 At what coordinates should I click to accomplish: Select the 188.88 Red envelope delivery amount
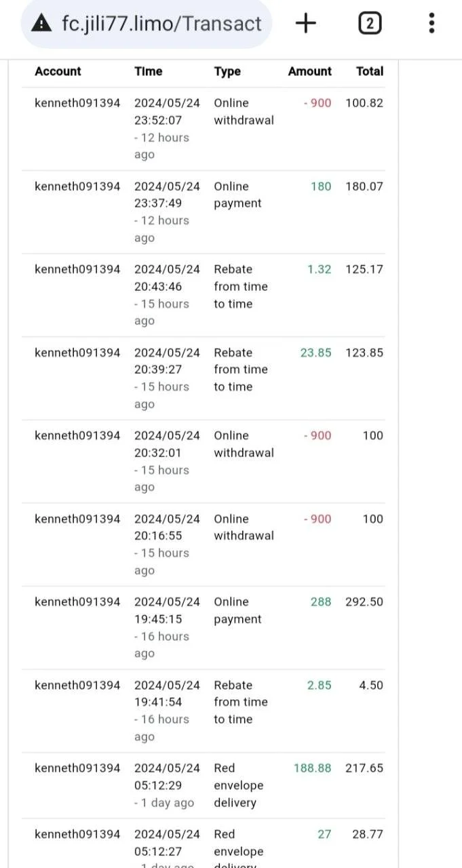click(x=313, y=768)
